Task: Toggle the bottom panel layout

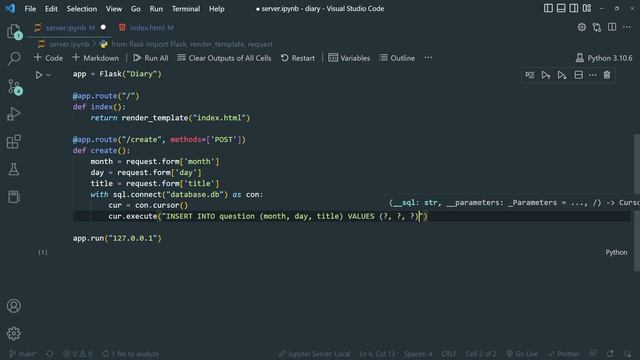Action: [561, 8]
